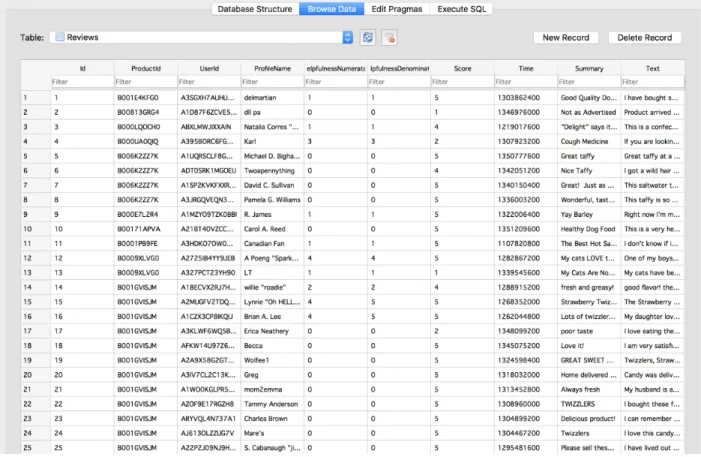Select cell B00813GRG4
The image size is (701, 457).
point(146,112)
